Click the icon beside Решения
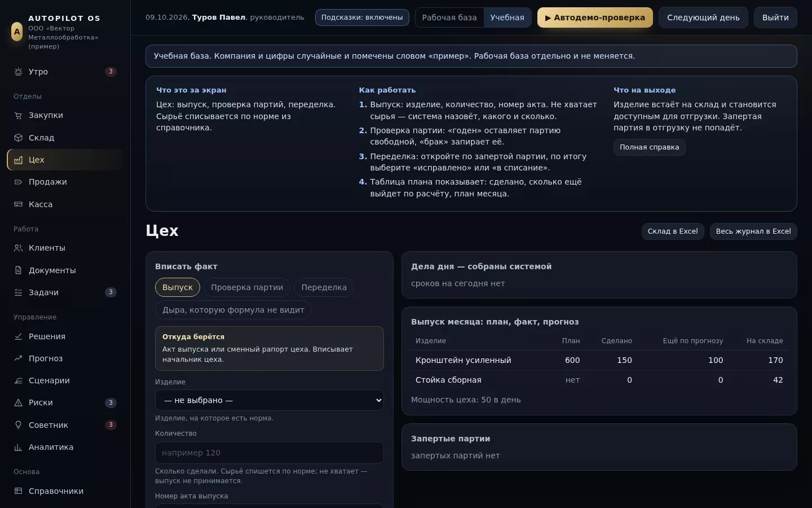The width and height of the screenshot is (812, 508). pos(18,336)
